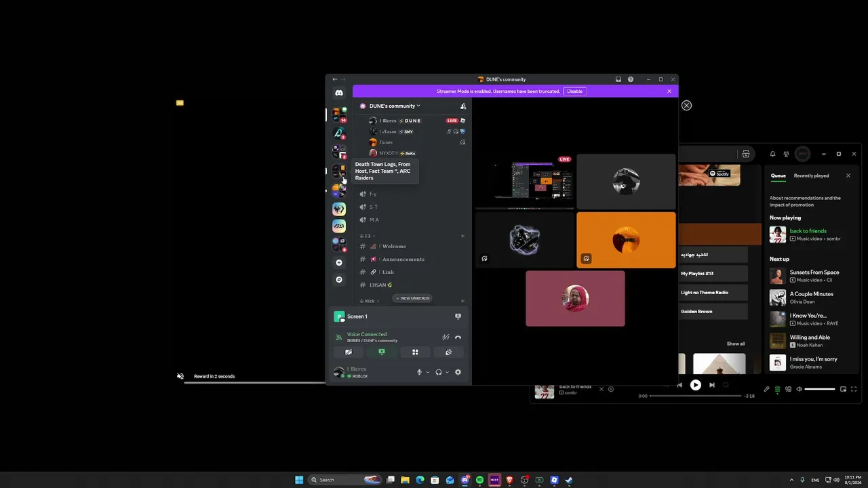Screen dimensions: 868x488
Task: Switch to the Recently played tab
Action: pyautogui.click(x=811, y=176)
